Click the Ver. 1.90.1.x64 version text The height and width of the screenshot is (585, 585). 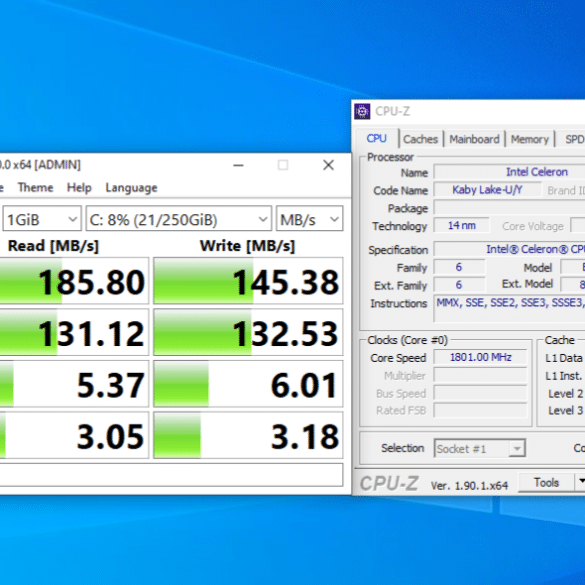469,485
